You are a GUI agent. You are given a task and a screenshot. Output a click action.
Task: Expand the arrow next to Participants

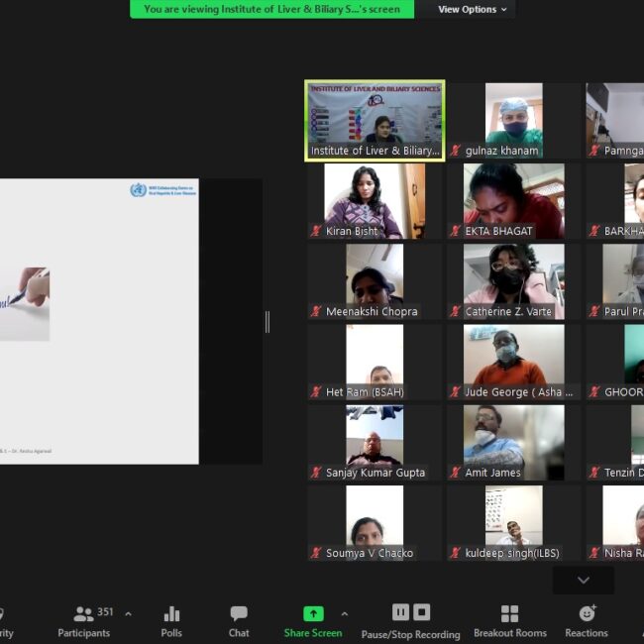[x=128, y=613]
